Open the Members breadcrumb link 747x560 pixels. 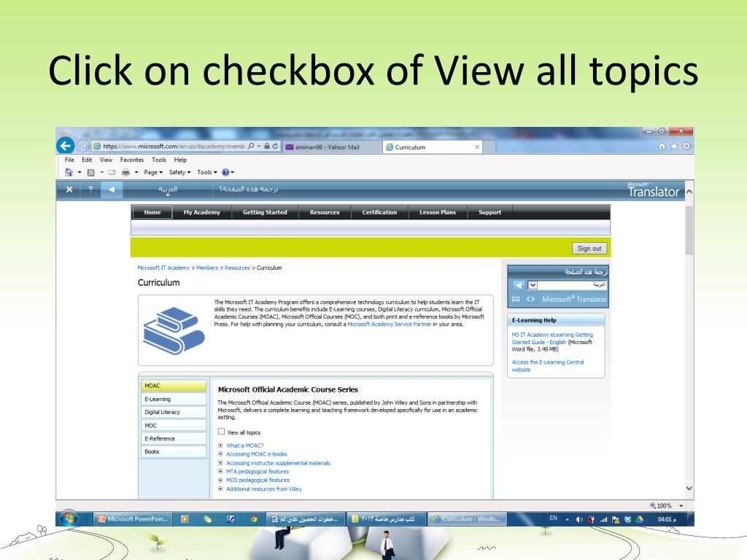tap(206, 268)
